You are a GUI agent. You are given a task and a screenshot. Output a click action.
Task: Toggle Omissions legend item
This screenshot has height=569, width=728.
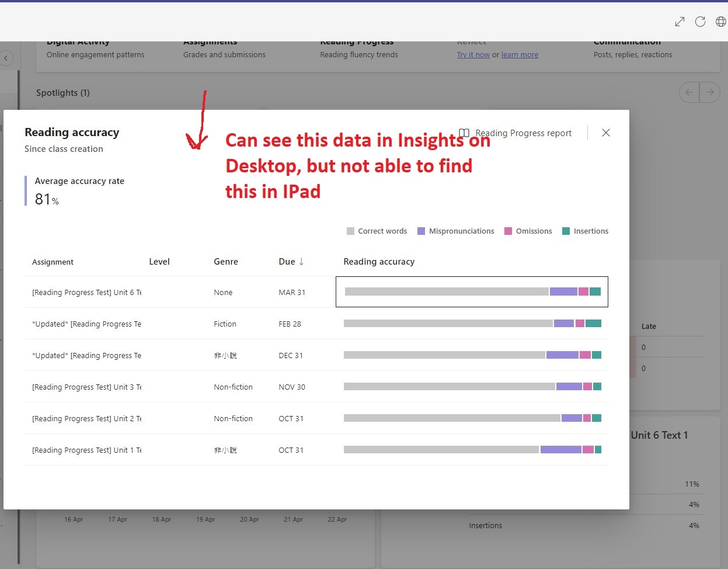(x=528, y=231)
